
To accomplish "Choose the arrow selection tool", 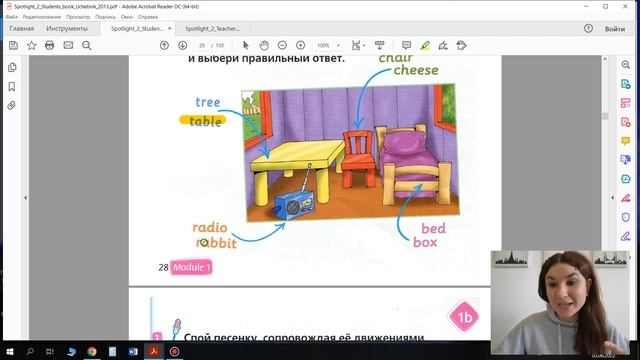I will click(x=246, y=45).
